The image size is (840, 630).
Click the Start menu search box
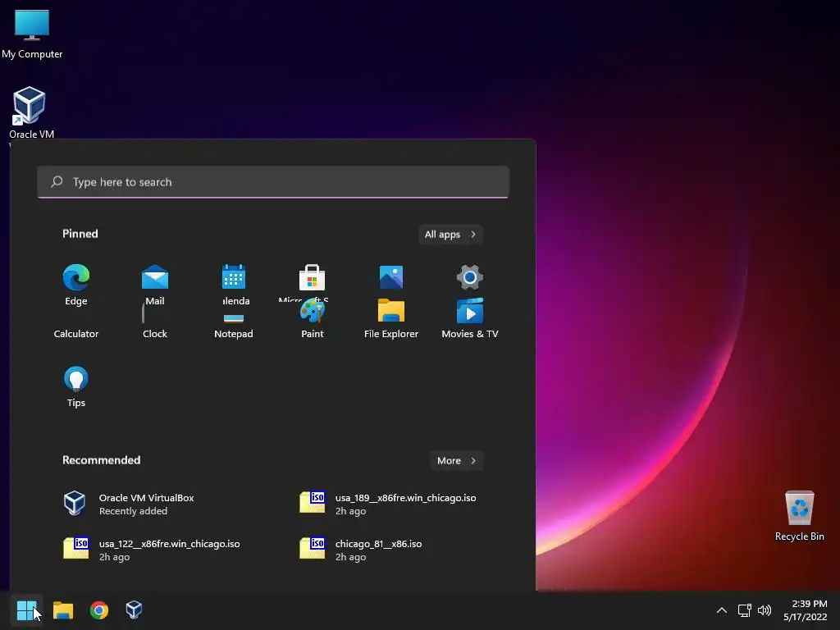273,182
